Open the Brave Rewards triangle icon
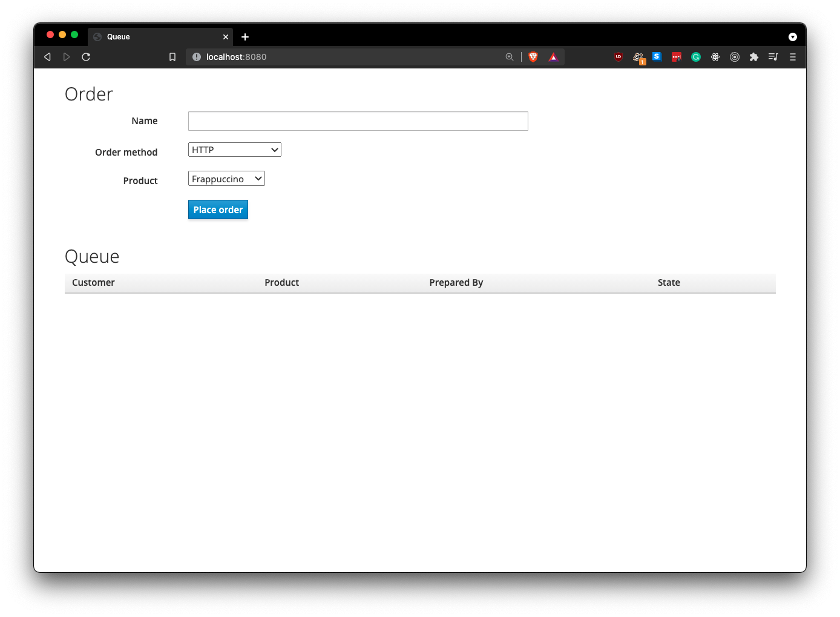840x617 pixels. point(553,57)
